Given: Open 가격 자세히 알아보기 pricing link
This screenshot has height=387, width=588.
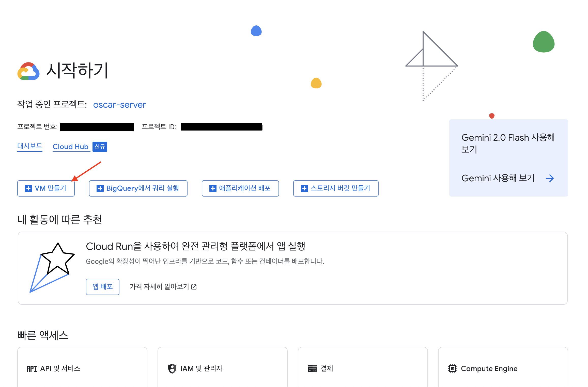Looking at the screenshot, I should [159, 287].
